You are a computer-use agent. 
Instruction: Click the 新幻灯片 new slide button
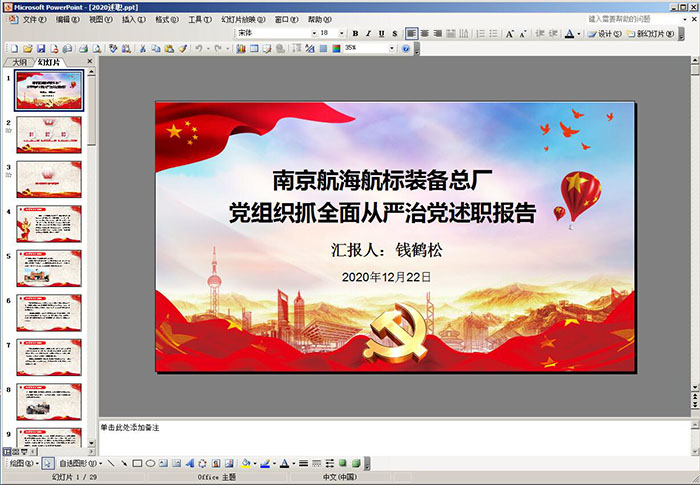pos(650,33)
